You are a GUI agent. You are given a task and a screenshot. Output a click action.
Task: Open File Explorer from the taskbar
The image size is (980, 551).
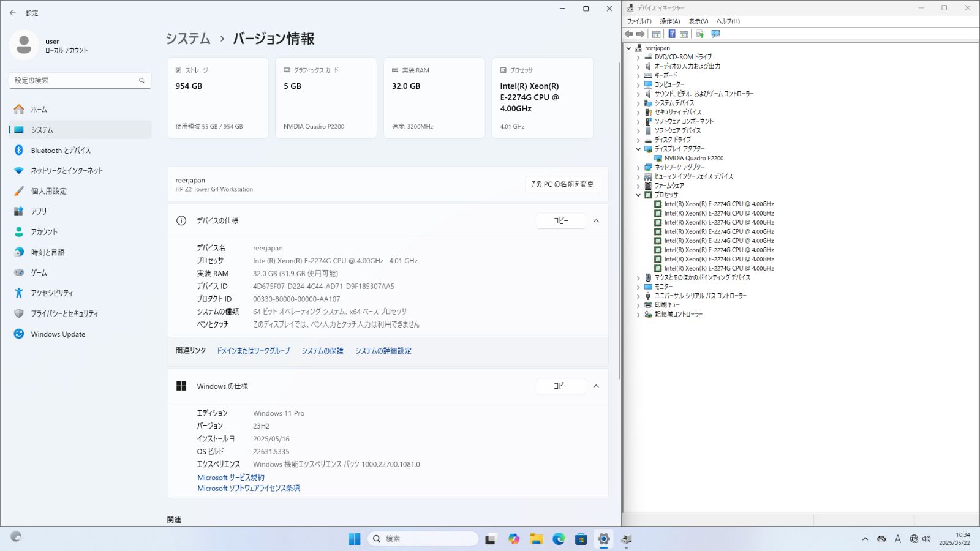[537, 539]
